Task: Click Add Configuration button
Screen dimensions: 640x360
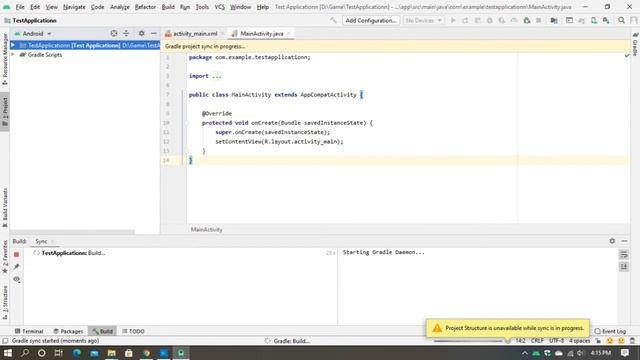Action: click(371, 20)
